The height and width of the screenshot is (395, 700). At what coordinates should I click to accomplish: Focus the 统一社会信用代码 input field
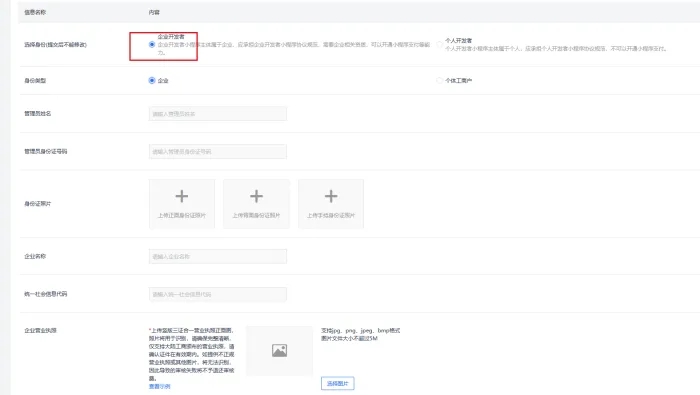(x=218, y=295)
